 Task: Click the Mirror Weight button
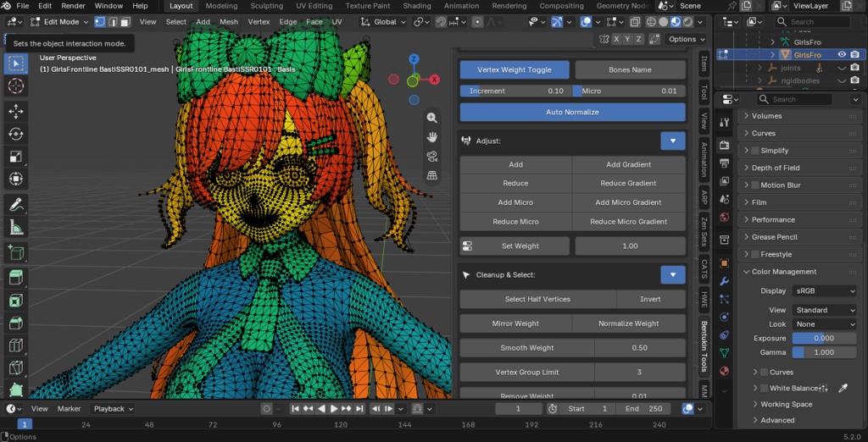point(515,323)
